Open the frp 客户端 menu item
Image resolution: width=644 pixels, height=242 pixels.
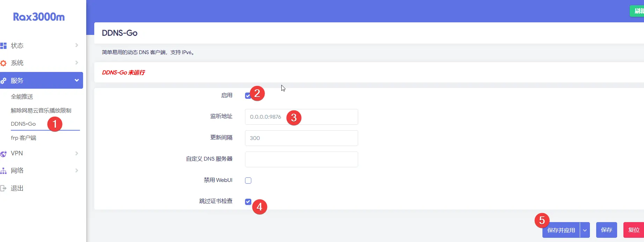[23, 138]
